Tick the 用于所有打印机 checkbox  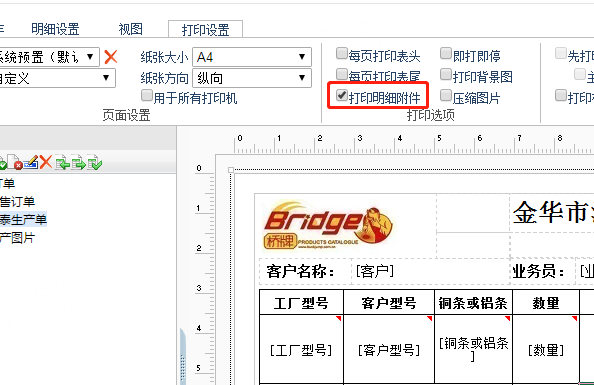pyautogui.click(x=147, y=95)
